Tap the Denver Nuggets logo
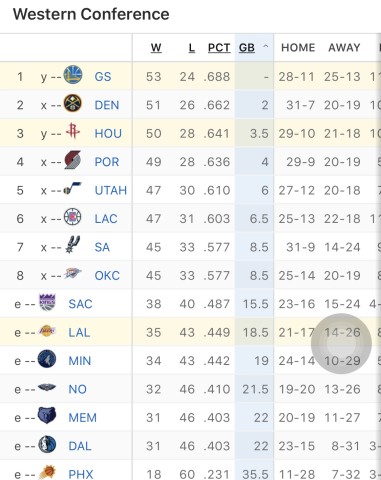381x480 pixels. 73,103
